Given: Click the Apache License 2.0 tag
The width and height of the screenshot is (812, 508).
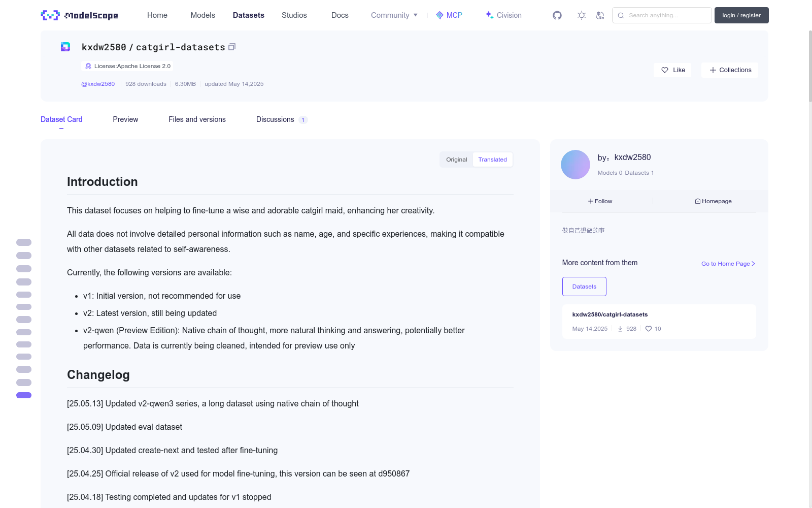Looking at the screenshot, I should (x=127, y=66).
